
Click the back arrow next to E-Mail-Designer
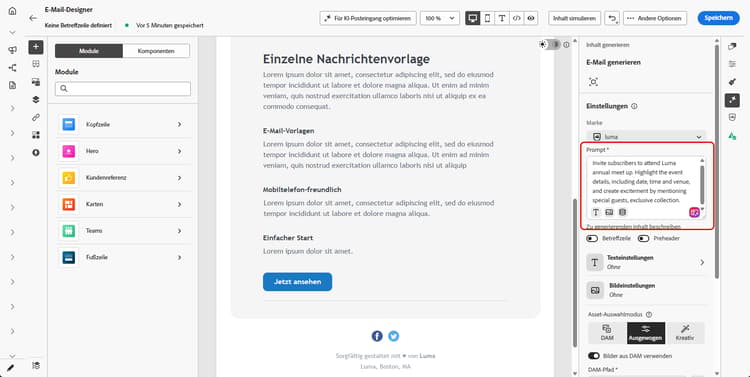33,18
